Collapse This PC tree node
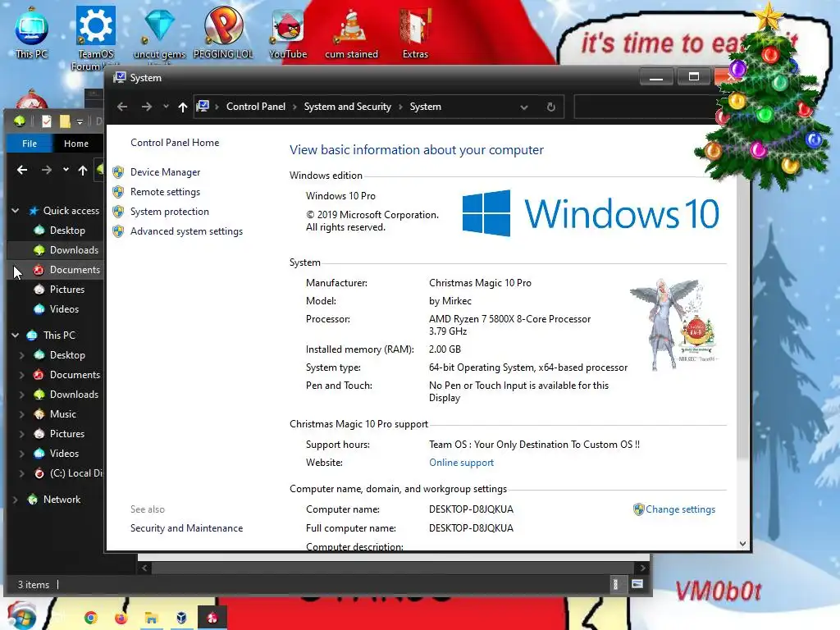 click(x=16, y=336)
